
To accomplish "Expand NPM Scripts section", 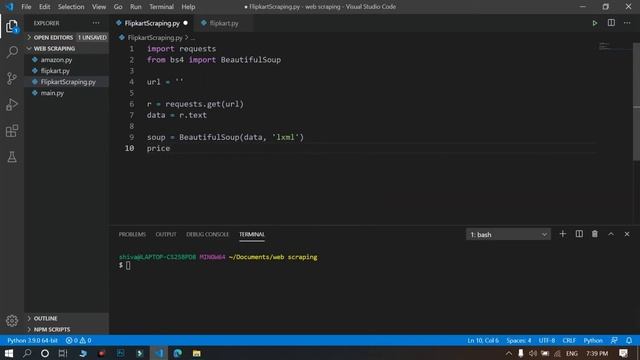I will click(52, 329).
